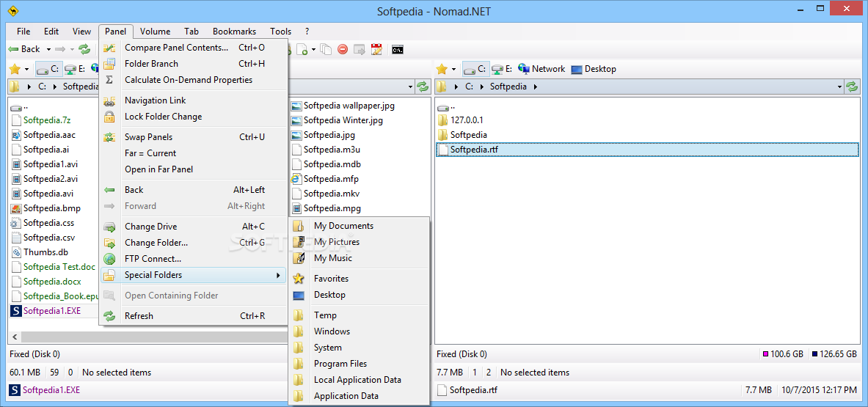Viewport: 868px width, 407px height.
Task: Click the toolbar Refresh icon beside Forward arrow
Action: (x=84, y=49)
